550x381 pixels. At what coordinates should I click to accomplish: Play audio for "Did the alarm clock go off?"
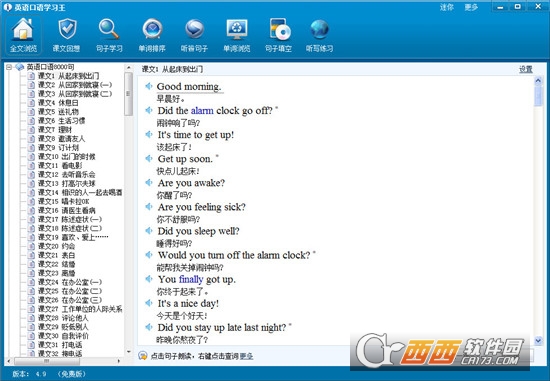tap(149, 110)
